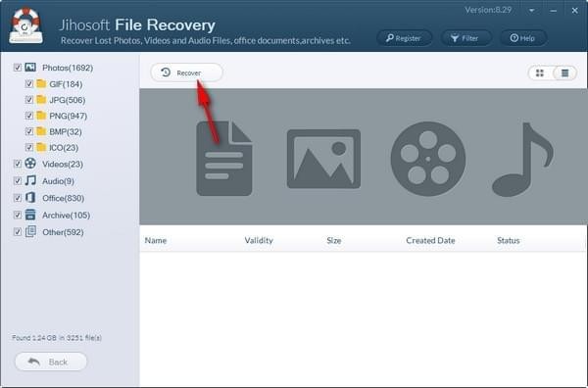Close the File Recovery window
Screen dimensions: 588x388
[x=574, y=11]
